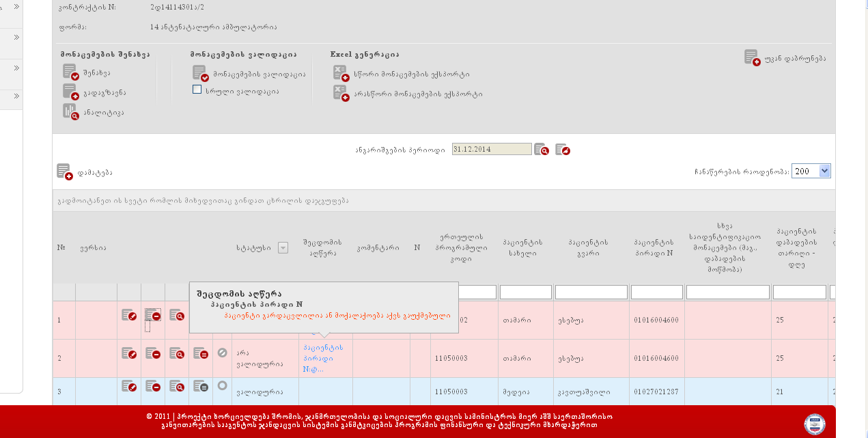Export correct data to Excel icon
The width and height of the screenshot is (868, 438).
click(x=341, y=73)
